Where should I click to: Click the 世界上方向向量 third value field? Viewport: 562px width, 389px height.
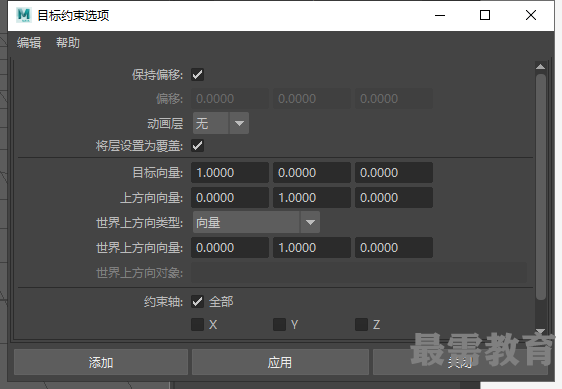[x=394, y=247]
